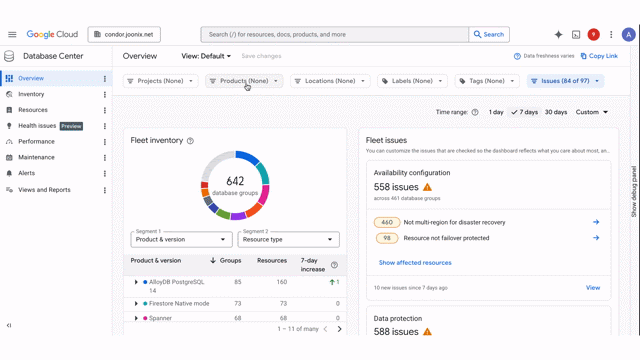Click the Google Cloud logo
The image size is (640, 360).
52,35
